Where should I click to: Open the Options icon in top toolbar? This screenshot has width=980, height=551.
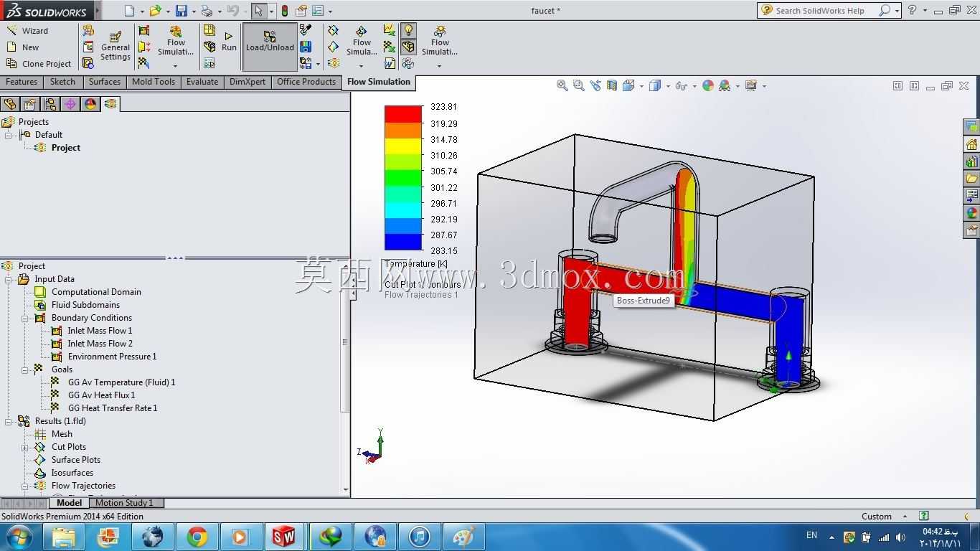pos(318,11)
